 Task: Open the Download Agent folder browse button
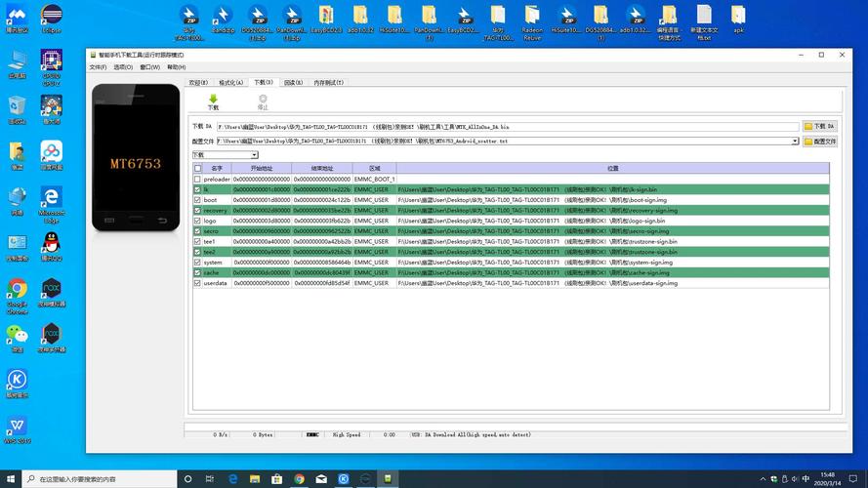pos(820,126)
